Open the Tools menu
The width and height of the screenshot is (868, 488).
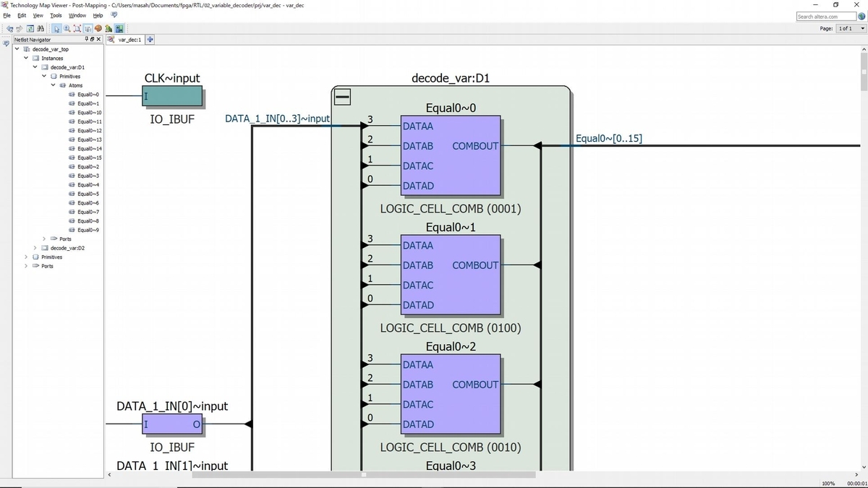click(56, 15)
